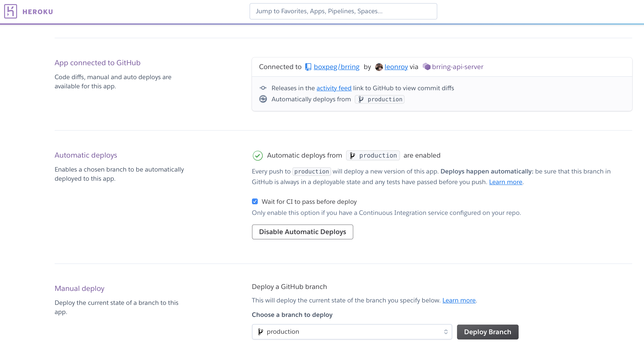
Task: Click the Automatic deploys section heading
Action: pos(86,155)
